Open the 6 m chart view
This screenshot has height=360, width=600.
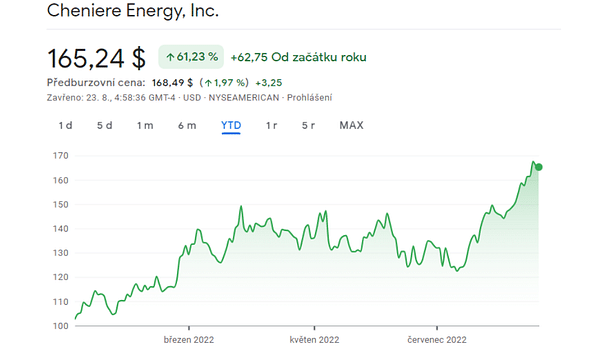point(187,125)
